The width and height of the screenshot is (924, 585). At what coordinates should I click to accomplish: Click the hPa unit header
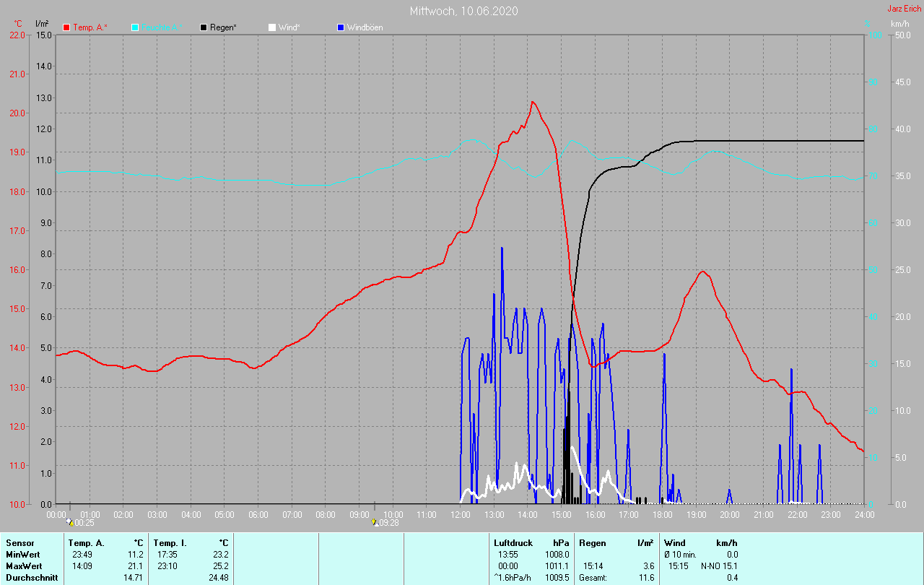click(x=561, y=543)
